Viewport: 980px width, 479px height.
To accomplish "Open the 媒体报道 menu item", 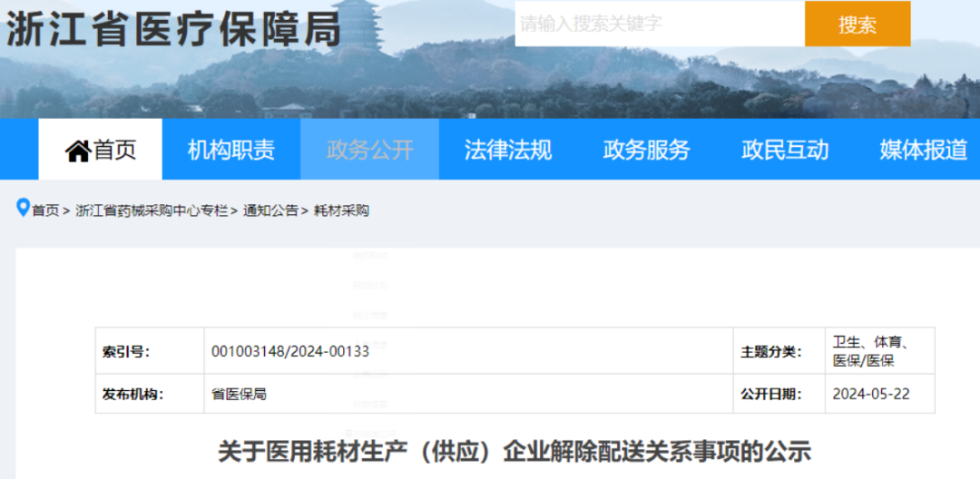I will (x=923, y=150).
